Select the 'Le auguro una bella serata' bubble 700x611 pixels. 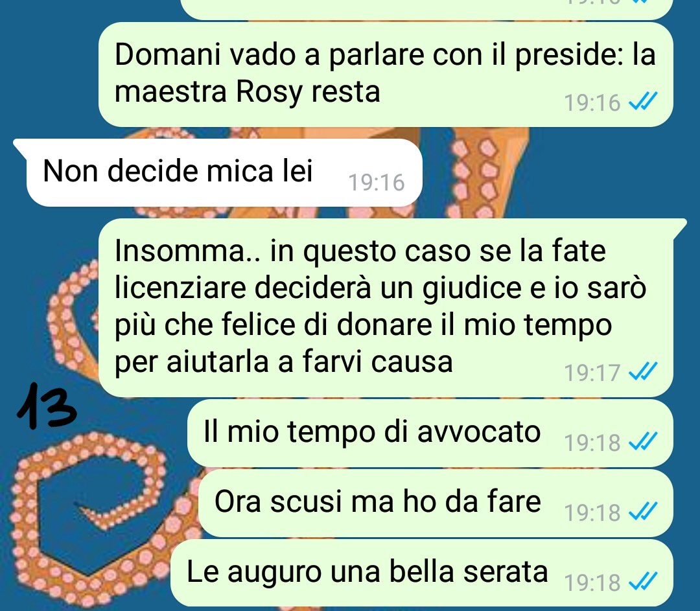(422, 573)
